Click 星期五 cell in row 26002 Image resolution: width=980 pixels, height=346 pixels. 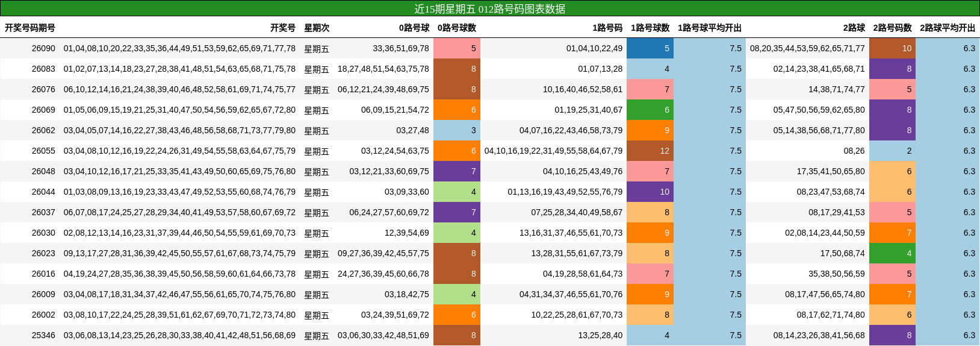(317, 315)
